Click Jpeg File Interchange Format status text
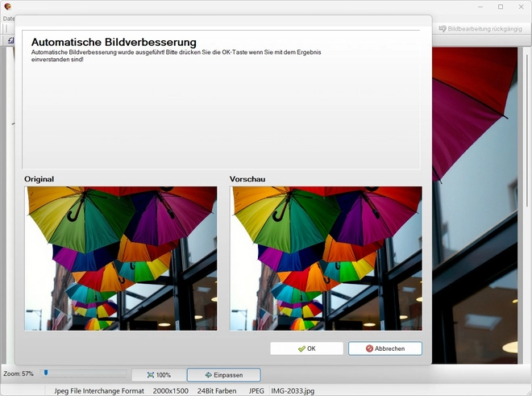The image size is (532, 396). click(x=99, y=391)
